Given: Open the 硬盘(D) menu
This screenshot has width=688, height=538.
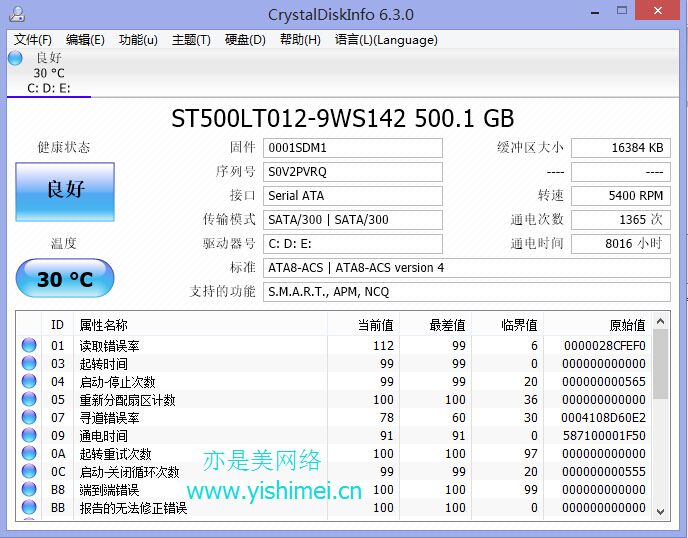Looking at the screenshot, I should 245,40.
